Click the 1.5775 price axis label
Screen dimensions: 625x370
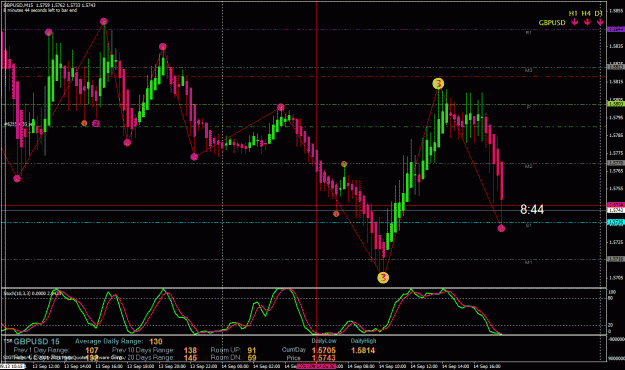coord(616,153)
